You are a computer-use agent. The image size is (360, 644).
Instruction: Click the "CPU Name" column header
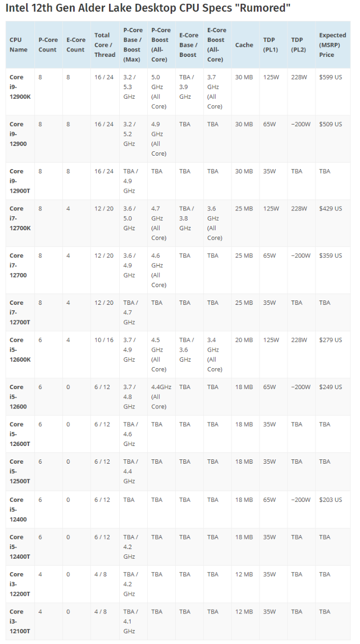point(18,45)
